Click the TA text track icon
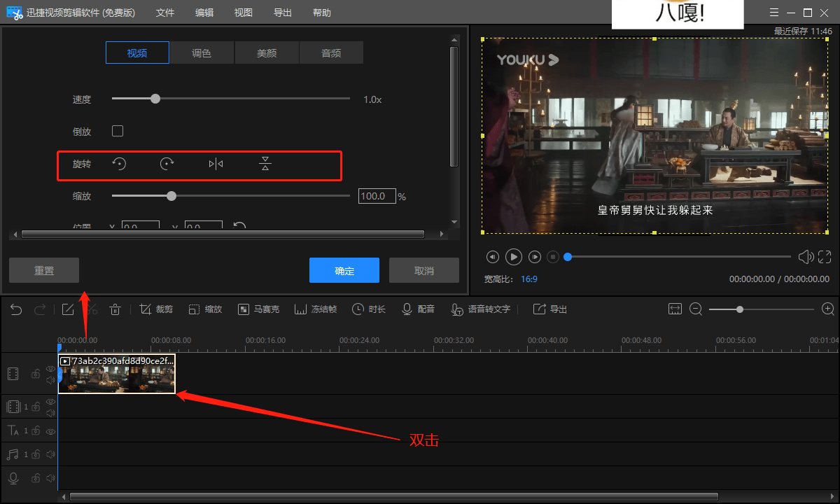 (13, 431)
